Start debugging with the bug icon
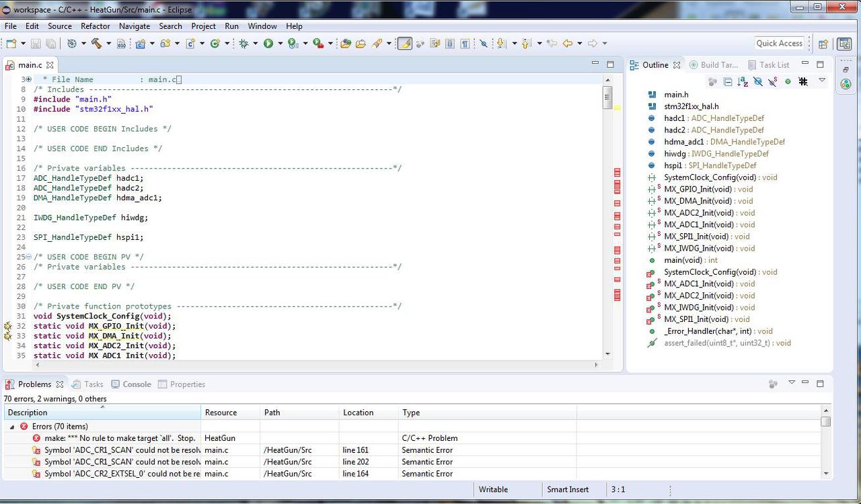Screen dimensions: 861x504 (x=244, y=44)
